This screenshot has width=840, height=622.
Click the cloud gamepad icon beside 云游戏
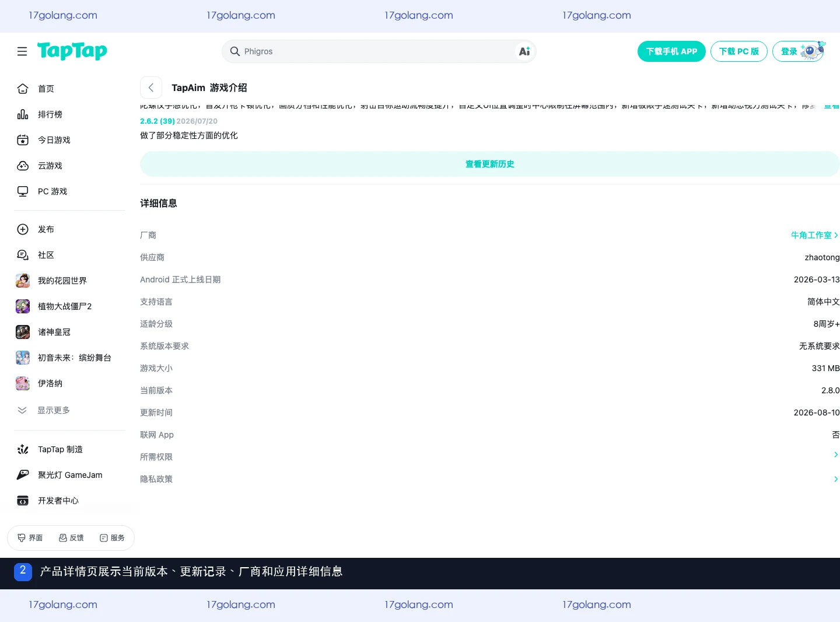tap(23, 166)
